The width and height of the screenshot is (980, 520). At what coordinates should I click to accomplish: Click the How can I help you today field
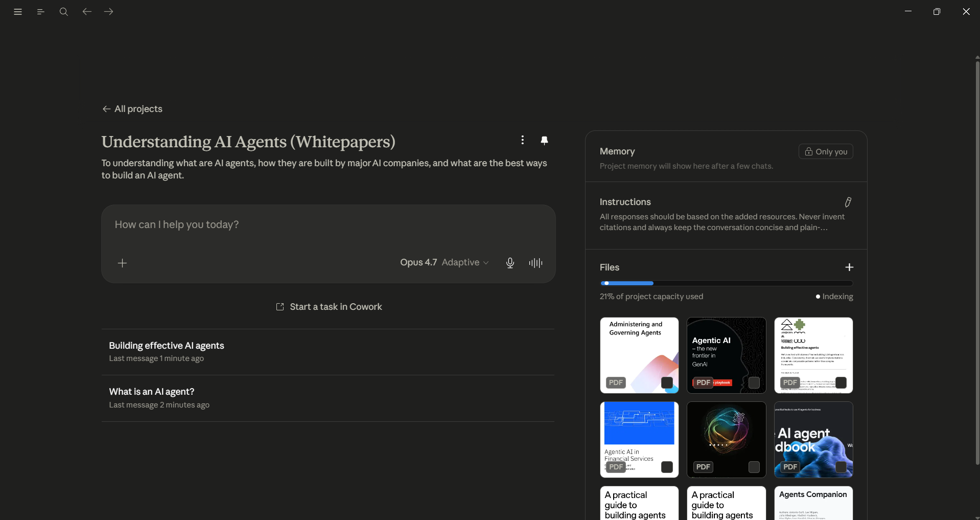point(328,224)
